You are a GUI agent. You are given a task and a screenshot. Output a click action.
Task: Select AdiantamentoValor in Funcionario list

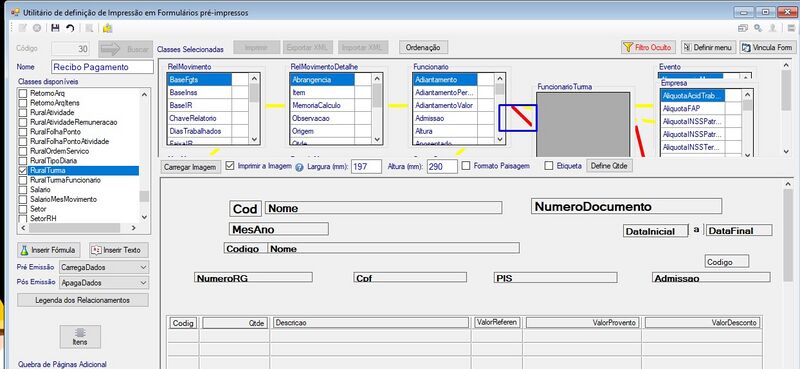[x=445, y=105]
